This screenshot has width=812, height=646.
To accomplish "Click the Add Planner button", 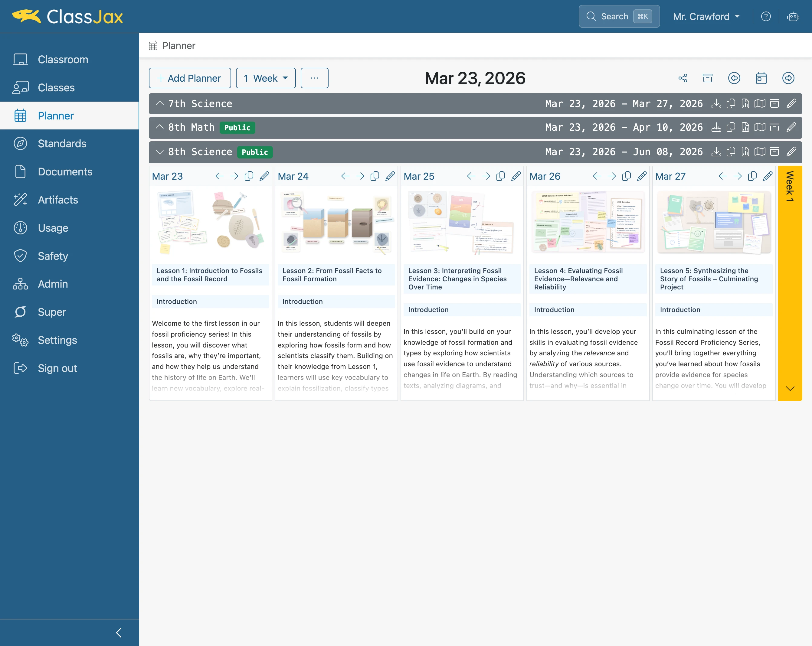I will 190,78.
